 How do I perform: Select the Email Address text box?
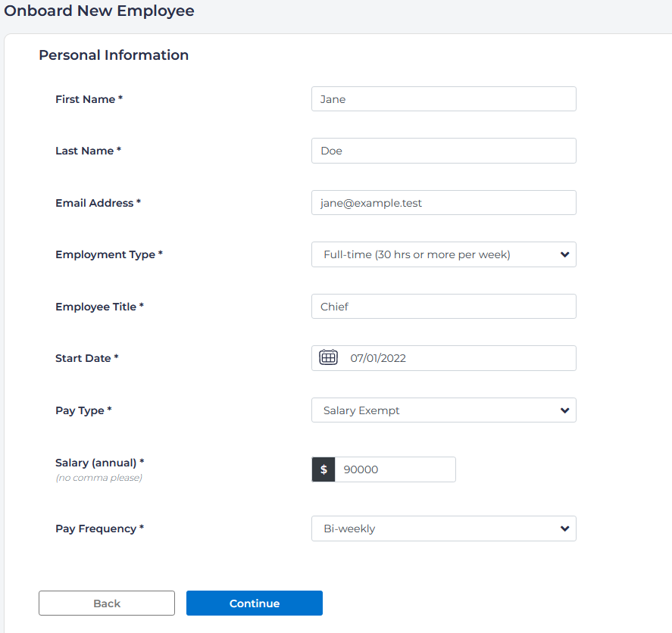(443, 203)
